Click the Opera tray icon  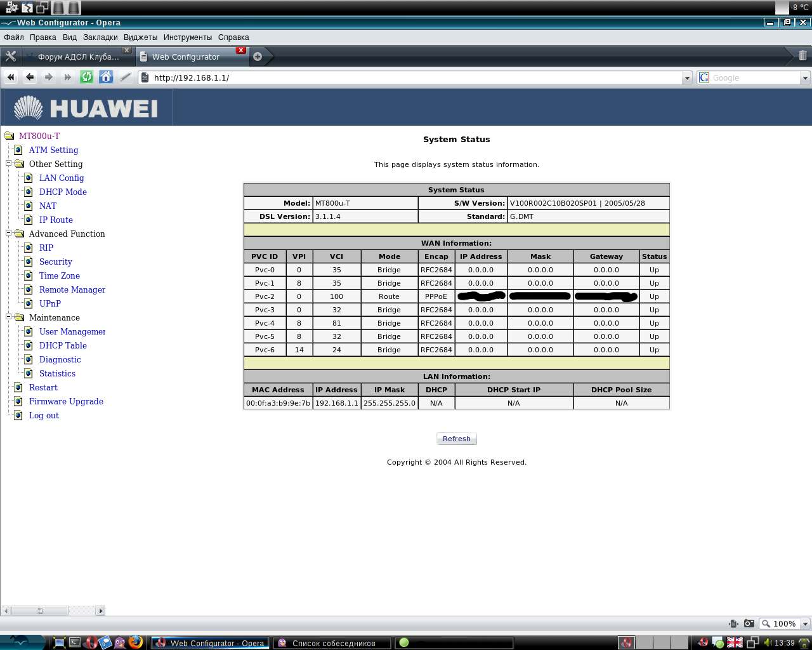tap(702, 642)
